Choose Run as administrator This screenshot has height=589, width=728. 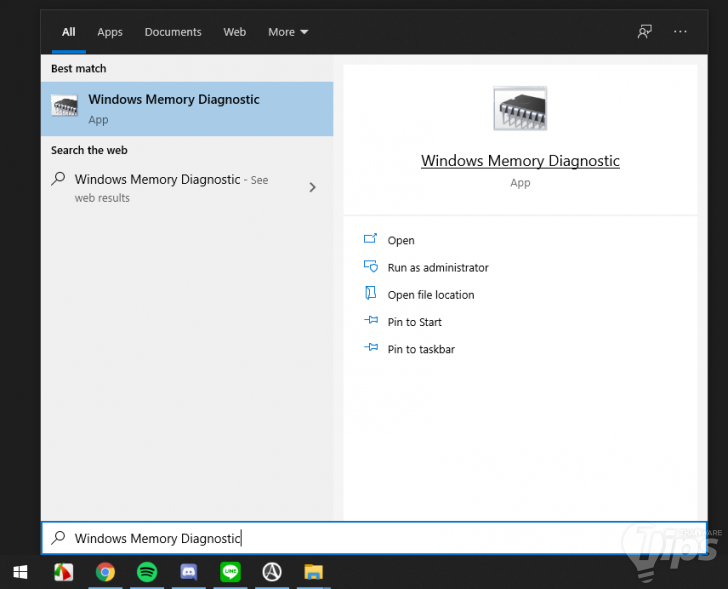[x=438, y=268]
